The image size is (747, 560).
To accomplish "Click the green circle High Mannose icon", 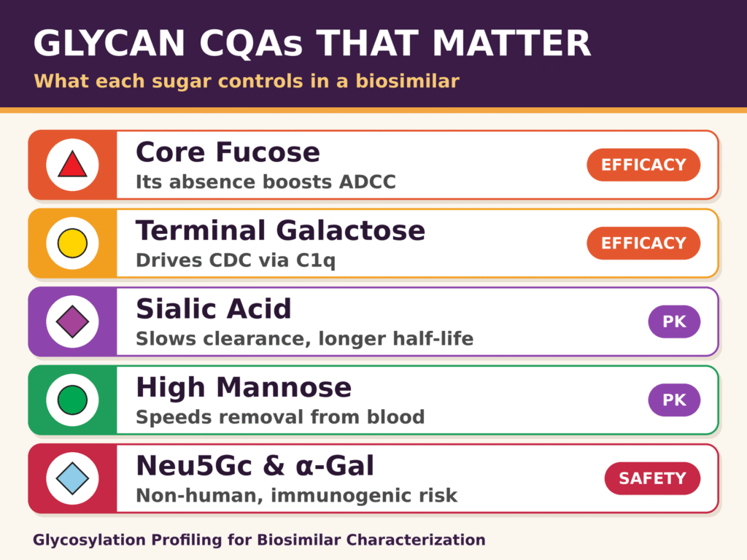I will [x=72, y=400].
